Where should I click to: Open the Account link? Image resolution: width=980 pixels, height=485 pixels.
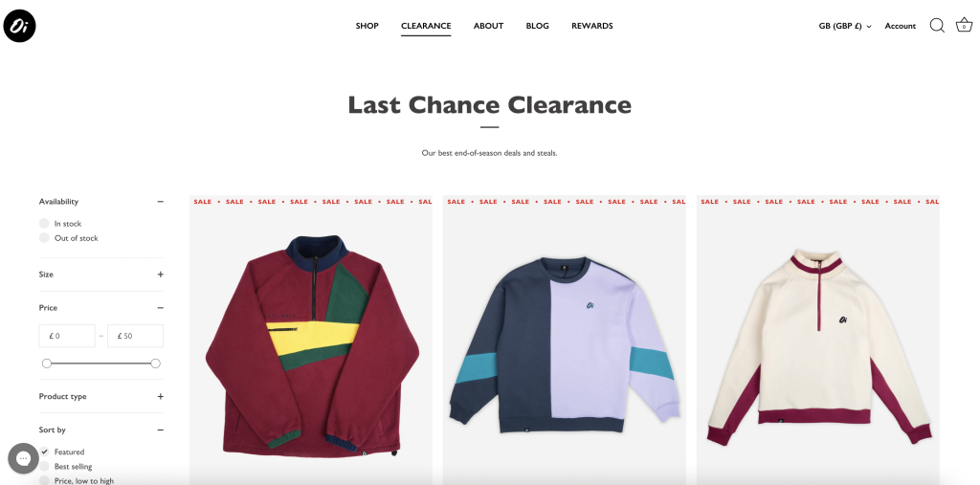point(900,26)
